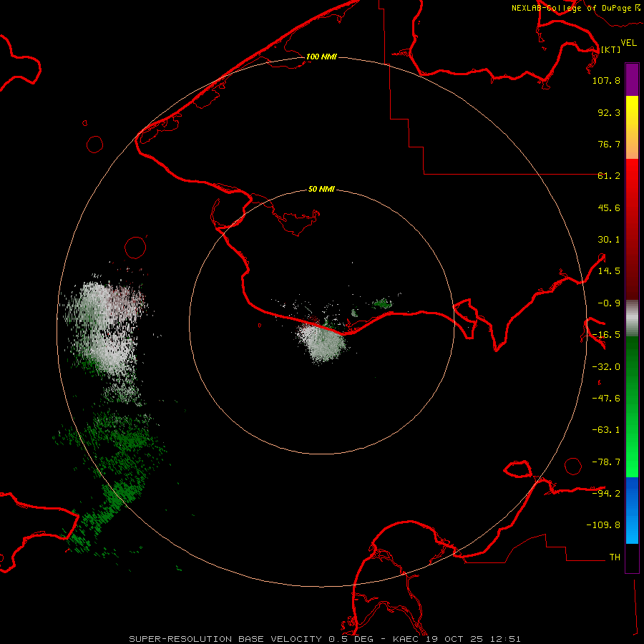Click the purple segment of color scale
The image size is (644, 644).
632,79
